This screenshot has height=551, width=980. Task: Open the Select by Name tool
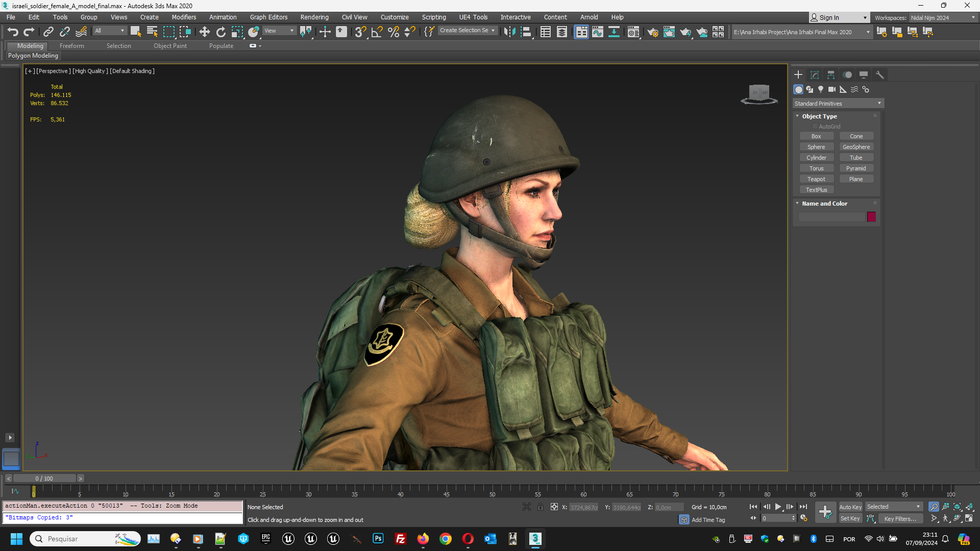pyautogui.click(x=152, y=32)
